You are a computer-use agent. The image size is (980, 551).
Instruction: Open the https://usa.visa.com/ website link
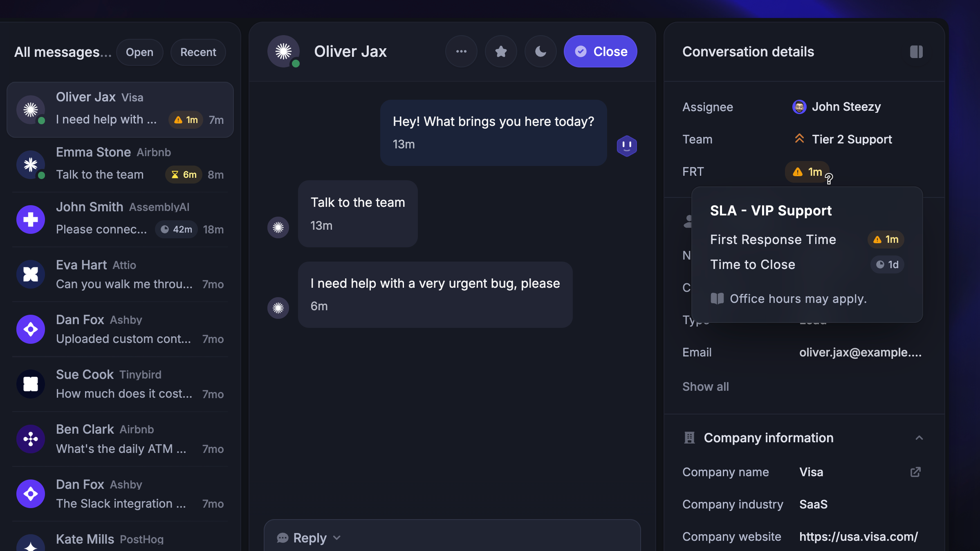point(858,537)
